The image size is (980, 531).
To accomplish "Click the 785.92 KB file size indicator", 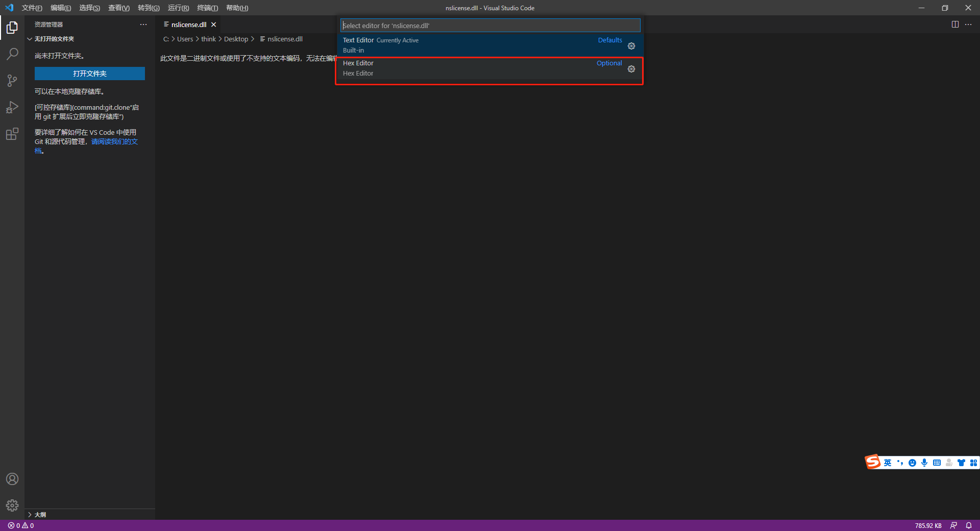I will pyautogui.click(x=928, y=525).
